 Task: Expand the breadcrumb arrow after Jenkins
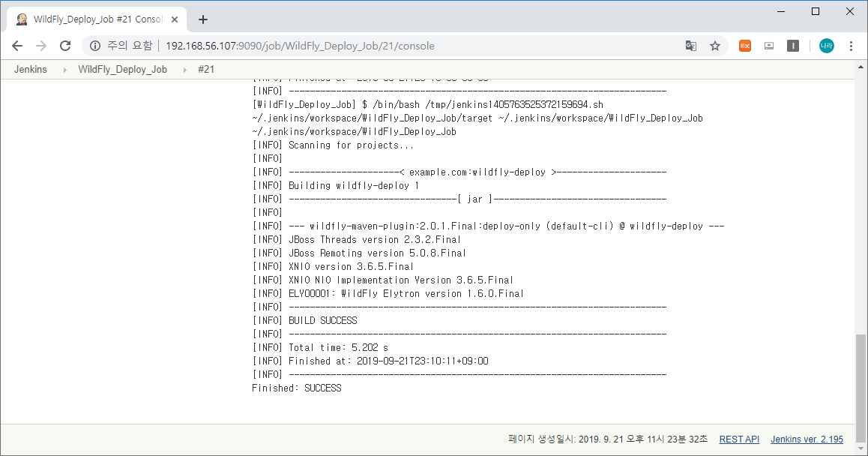[64, 70]
